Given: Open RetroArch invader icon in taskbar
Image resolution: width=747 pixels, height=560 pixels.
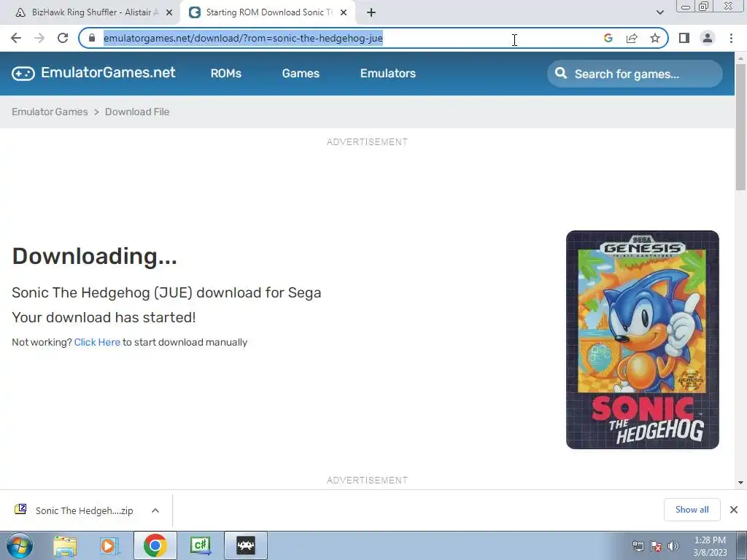Looking at the screenshot, I should [x=246, y=545].
